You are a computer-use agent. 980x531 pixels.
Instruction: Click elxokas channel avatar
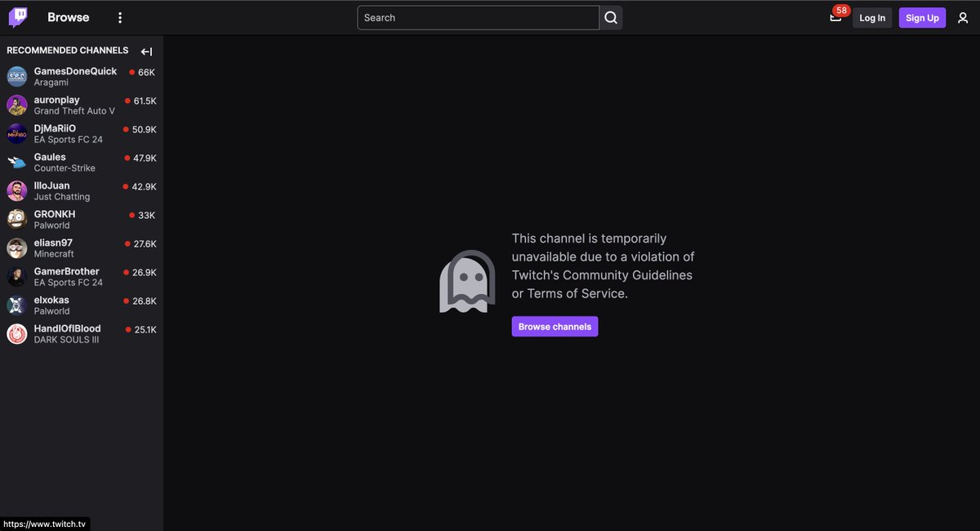point(17,306)
